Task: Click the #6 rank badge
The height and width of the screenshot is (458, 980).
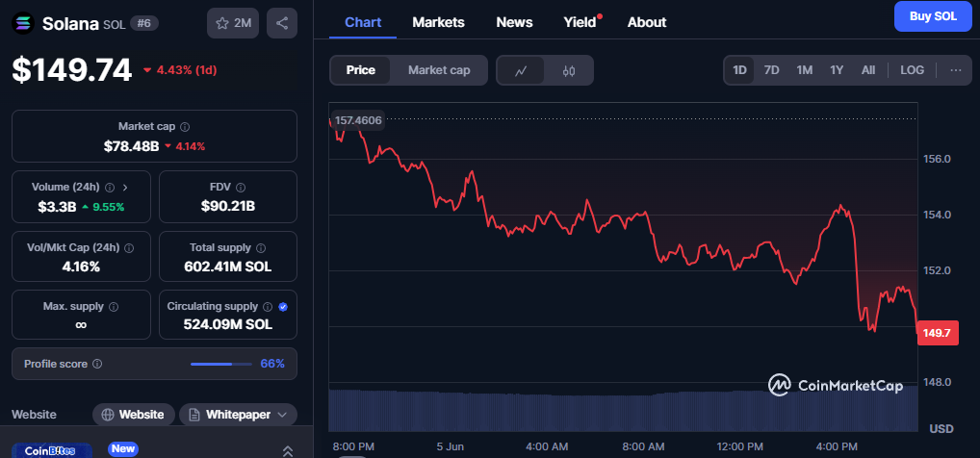Action: tap(144, 23)
